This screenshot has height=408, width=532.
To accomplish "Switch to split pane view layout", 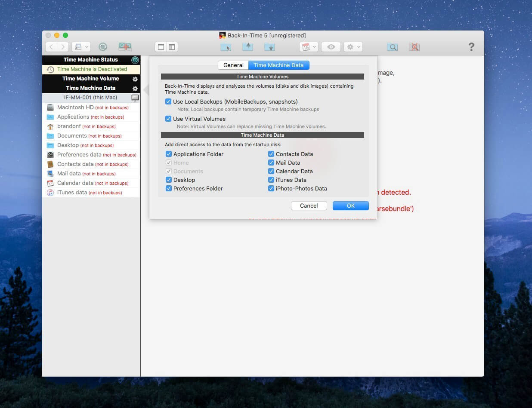I will tap(172, 47).
